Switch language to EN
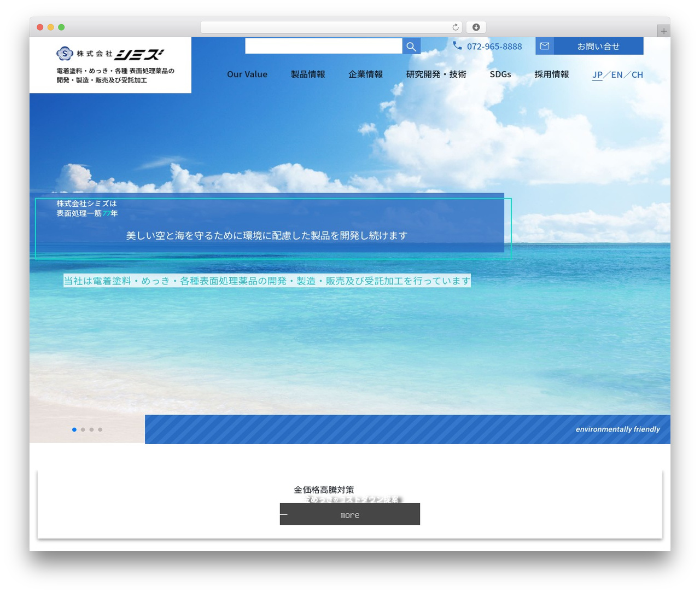Image resolution: width=700 pixels, height=593 pixels. point(617,75)
